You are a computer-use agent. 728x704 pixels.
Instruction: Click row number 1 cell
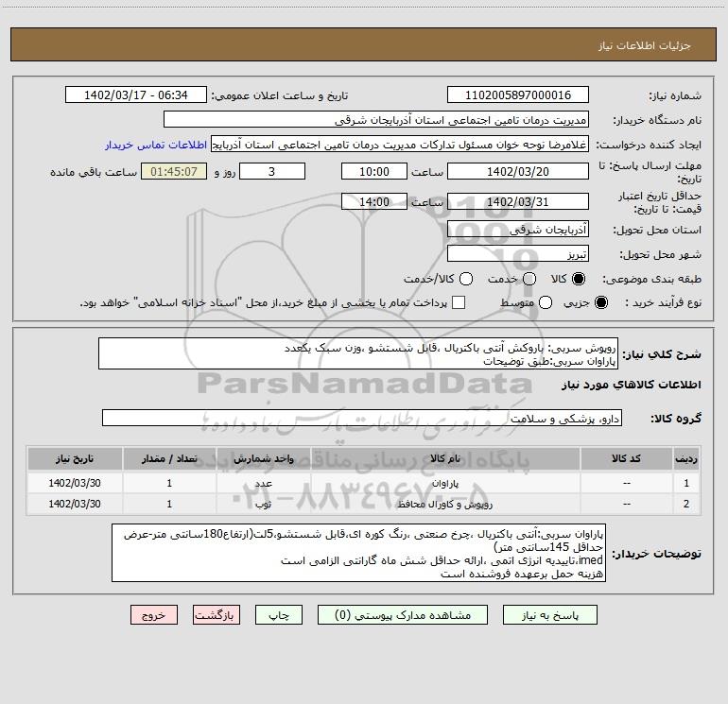686,483
